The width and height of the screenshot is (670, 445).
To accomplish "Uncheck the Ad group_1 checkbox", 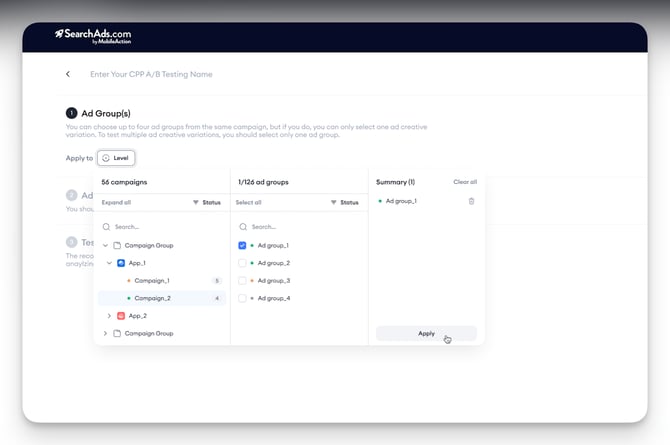I will (242, 245).
